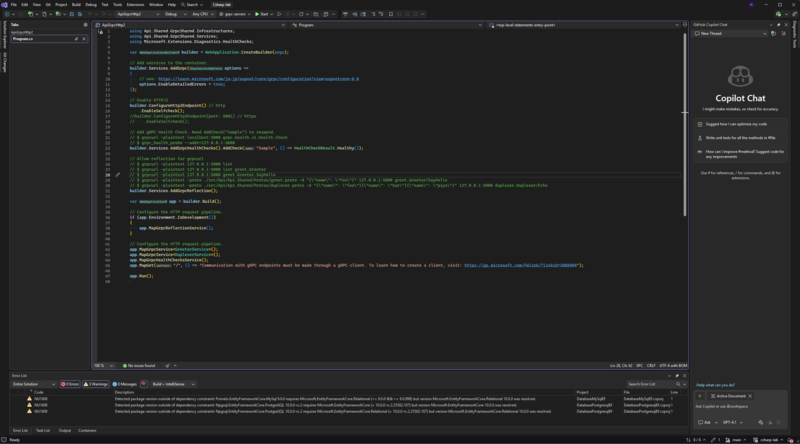
Task: Click Start Without Debugging outline play icon
Action: [279, 14]
